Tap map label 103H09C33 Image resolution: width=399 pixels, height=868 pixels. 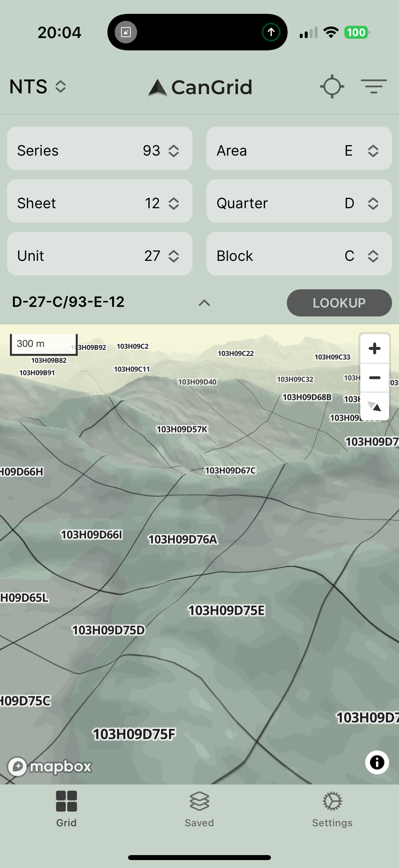pyautogui.click(x=332, y=357)
